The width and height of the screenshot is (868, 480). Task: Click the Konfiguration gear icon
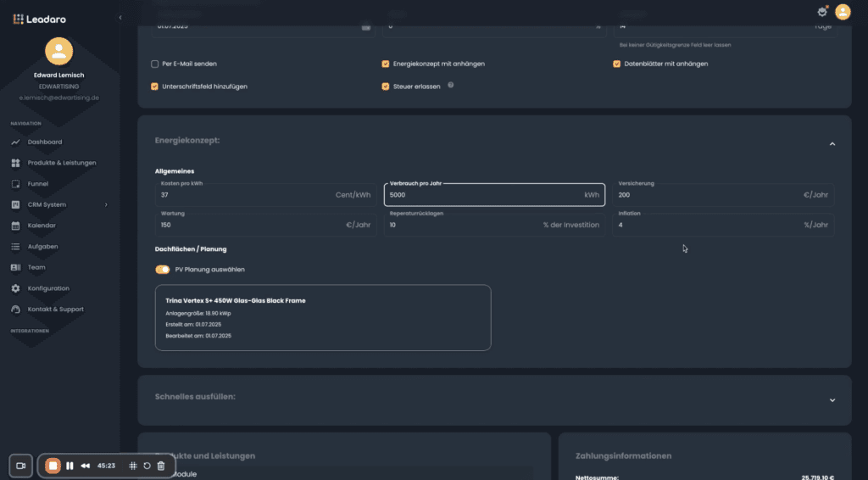pos(15,288)
